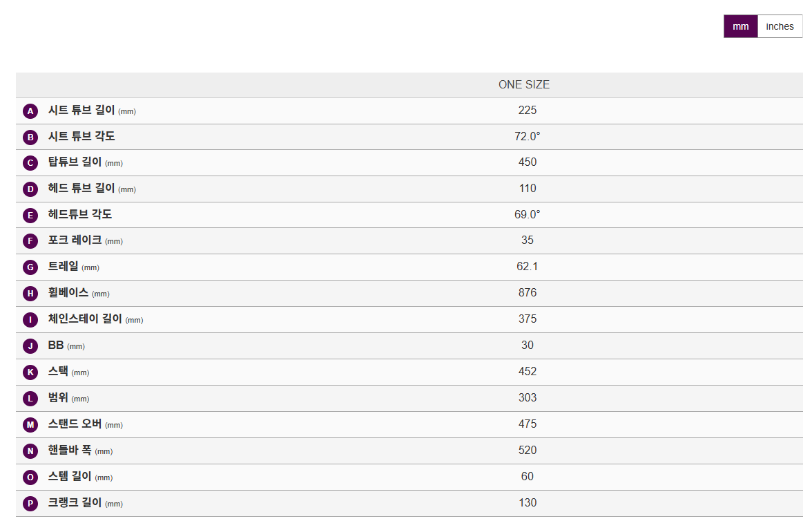Select the mm unit toggle

740,26
